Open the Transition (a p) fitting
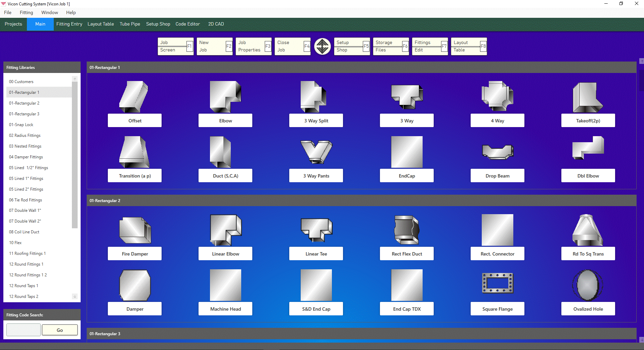 click(x=134, y=152)
